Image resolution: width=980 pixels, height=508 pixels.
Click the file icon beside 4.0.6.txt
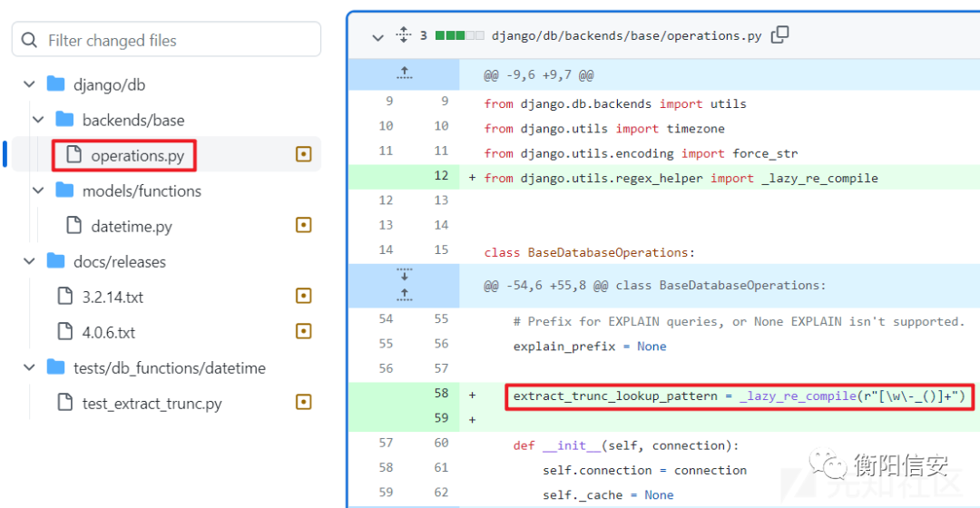tap(65, 331)
